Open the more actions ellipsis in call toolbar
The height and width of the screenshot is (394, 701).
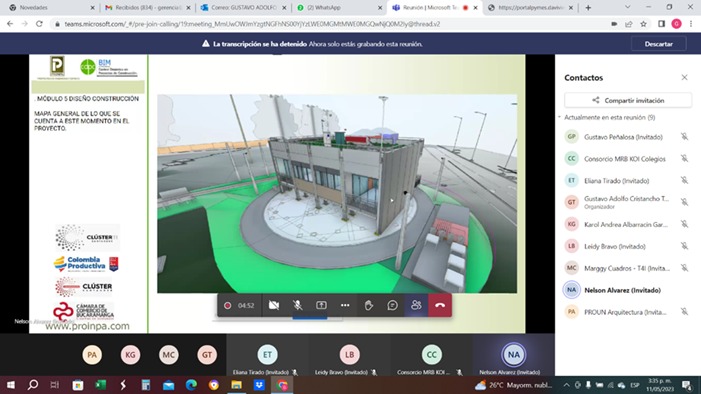345,305
